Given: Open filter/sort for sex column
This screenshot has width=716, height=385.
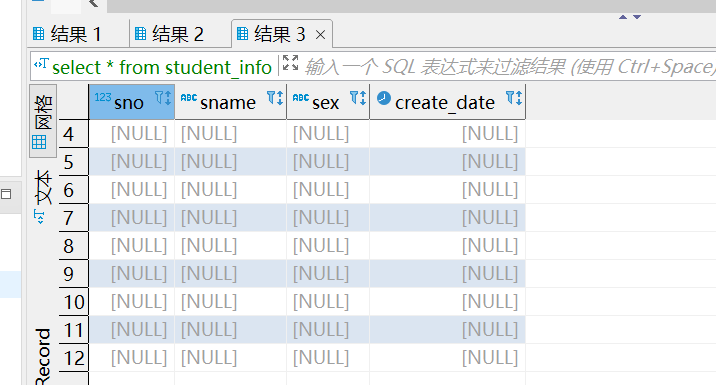Looking at the screenshot, I should click(358, 98).
